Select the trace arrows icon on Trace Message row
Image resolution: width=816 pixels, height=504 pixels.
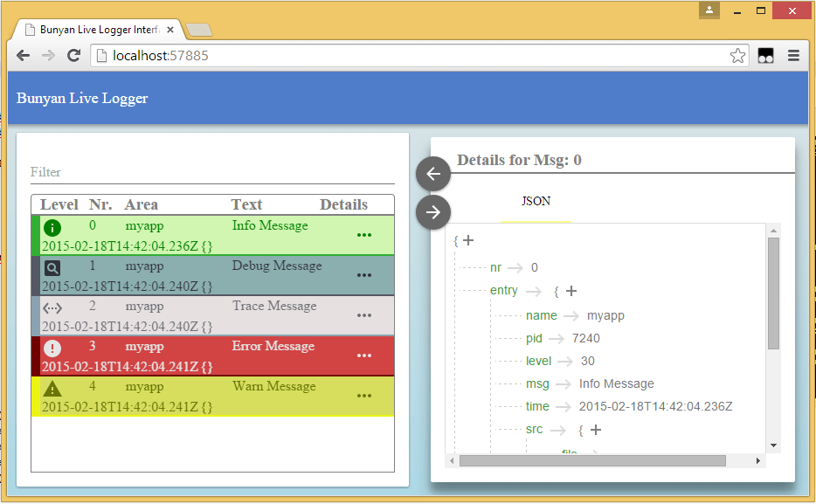pos(52,308)
